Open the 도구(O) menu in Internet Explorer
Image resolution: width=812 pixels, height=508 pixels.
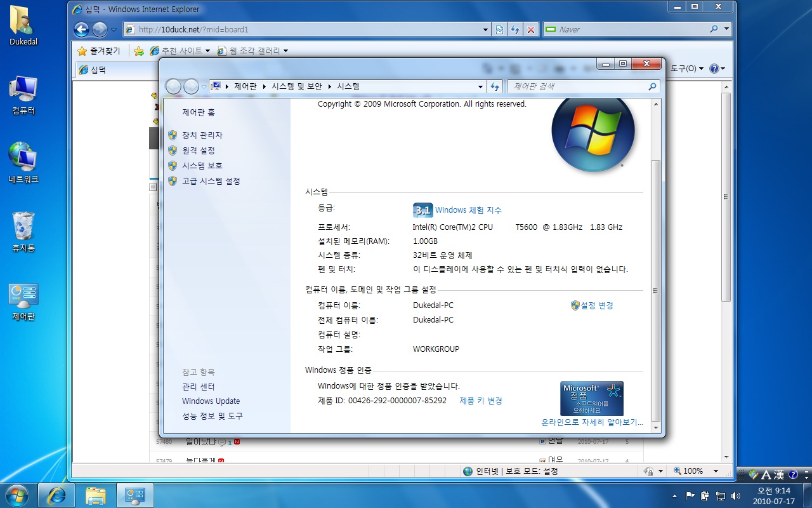point(687,69)
